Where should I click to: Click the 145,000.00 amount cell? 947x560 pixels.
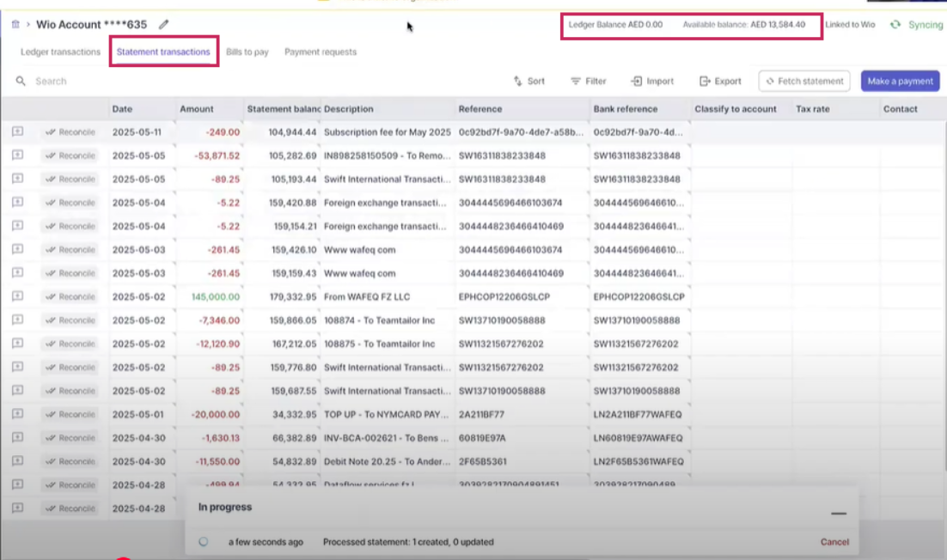pyautogui.click(x=216, y=296)
